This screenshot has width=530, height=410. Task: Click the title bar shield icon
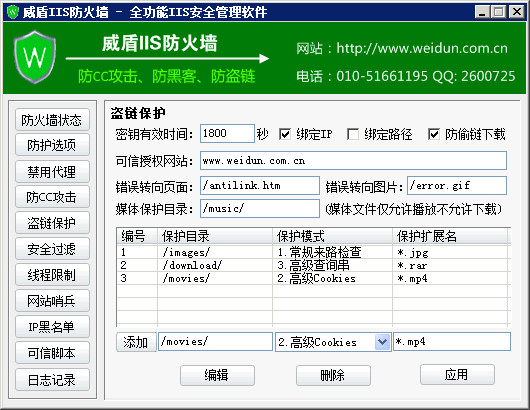click(x=13, y=12)
